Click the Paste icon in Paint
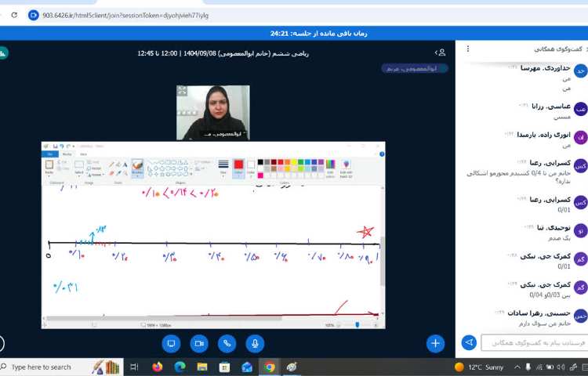588x376 pixels. 49,164
